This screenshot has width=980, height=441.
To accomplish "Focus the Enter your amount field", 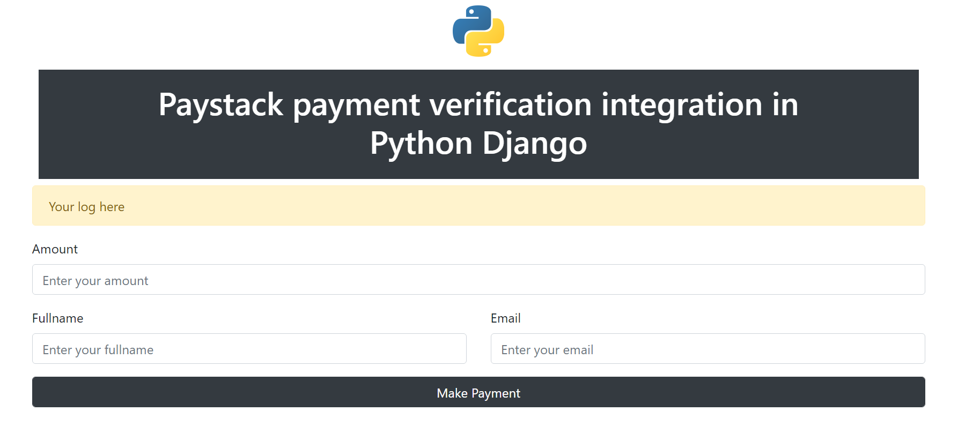I will click(478, 280).
